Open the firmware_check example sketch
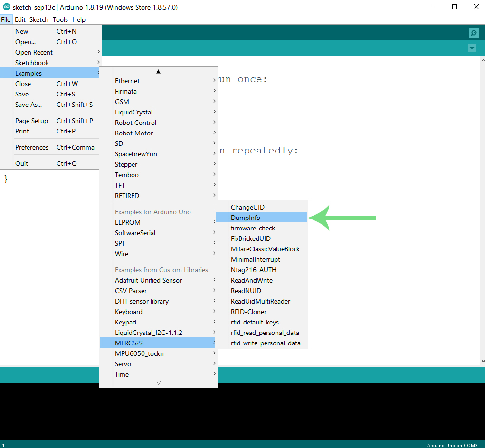The image size is (485, 448). click(261, 229)
